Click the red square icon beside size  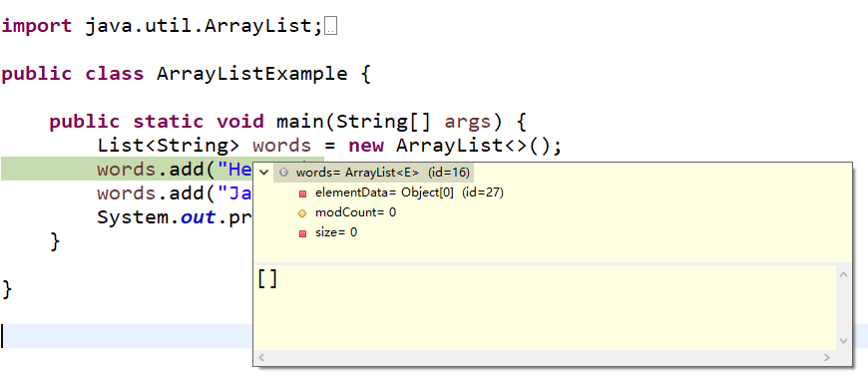(302, 233)
